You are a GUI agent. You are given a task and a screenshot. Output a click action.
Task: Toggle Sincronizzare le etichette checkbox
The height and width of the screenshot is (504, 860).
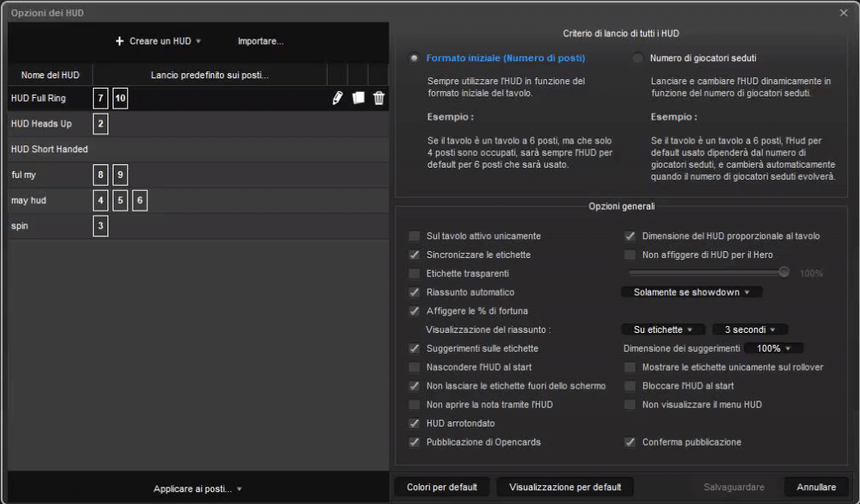tap(415, 255)
